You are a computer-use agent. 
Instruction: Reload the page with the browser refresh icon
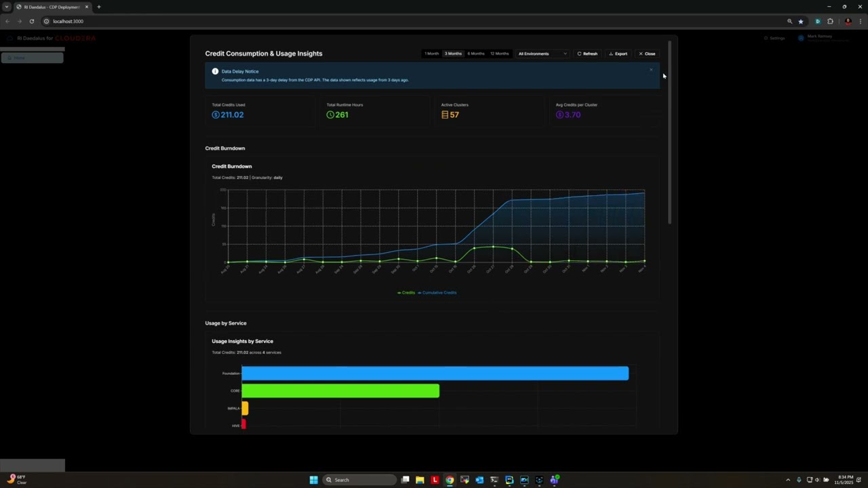click(x=31, y=21)
